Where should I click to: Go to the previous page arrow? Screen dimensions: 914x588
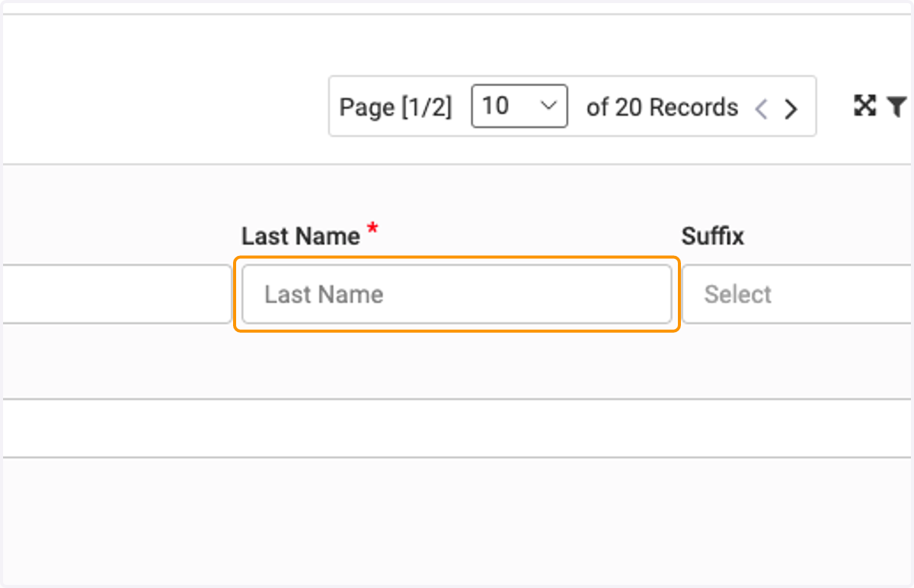(x=761, y=108)
